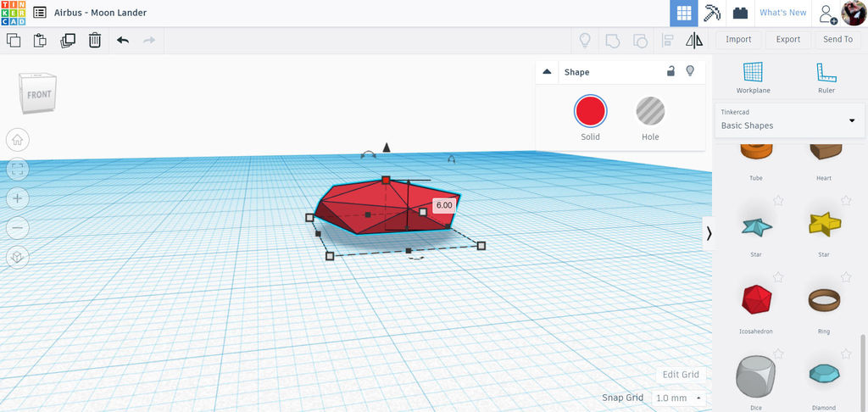Click the Export button
Viewport: 868px width, 412px height.
787,39
